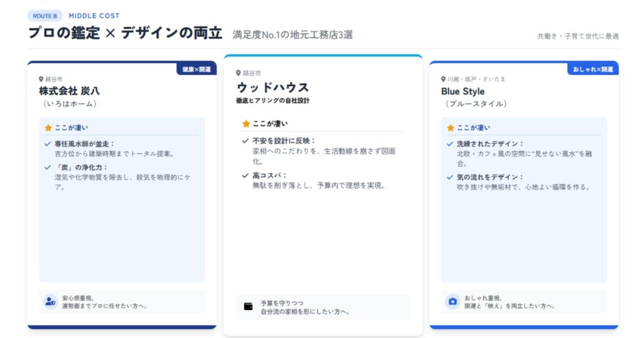Image resolution: width=644 pixels, height=338 pixels.
Task: Click text 開運と「映え」を両立したい方へ
Action: (x=510, y=306)
